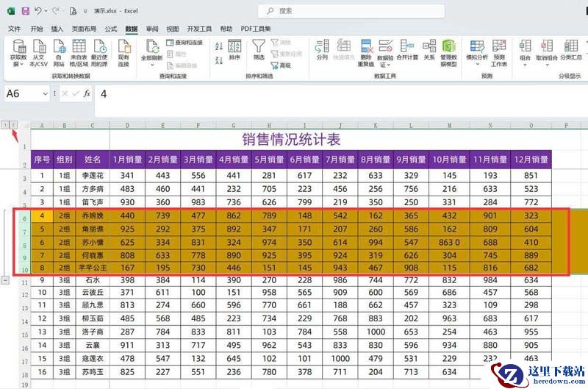Click the 取消组合 (Ungroup) icon
Screen dimensions: 588x389
pos(547,49)
